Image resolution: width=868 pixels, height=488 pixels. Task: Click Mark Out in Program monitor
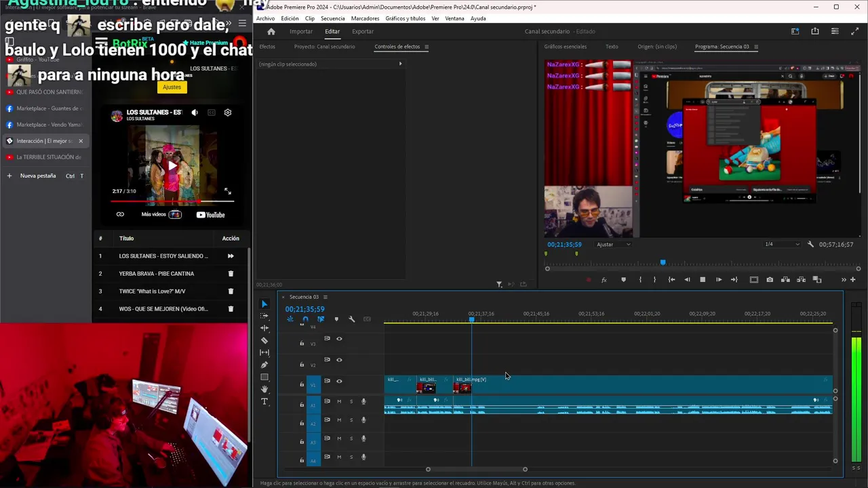coord(654,280)
